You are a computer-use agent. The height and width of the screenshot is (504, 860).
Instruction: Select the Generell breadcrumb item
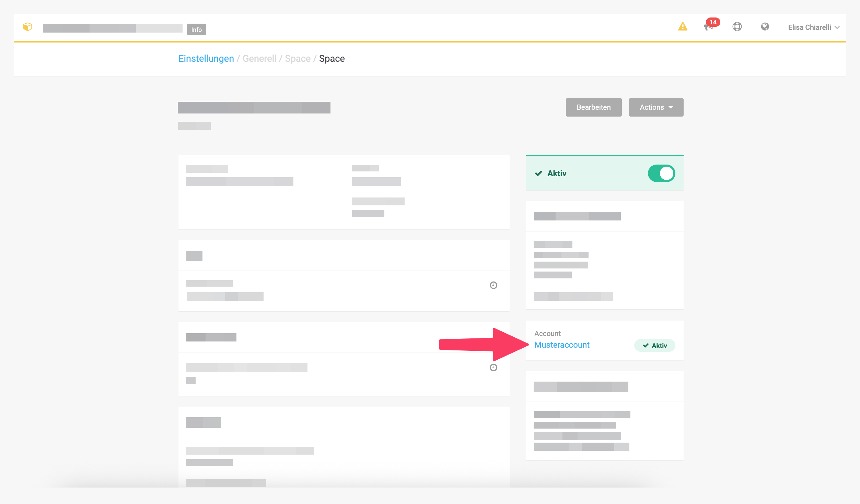click(259, 59)
